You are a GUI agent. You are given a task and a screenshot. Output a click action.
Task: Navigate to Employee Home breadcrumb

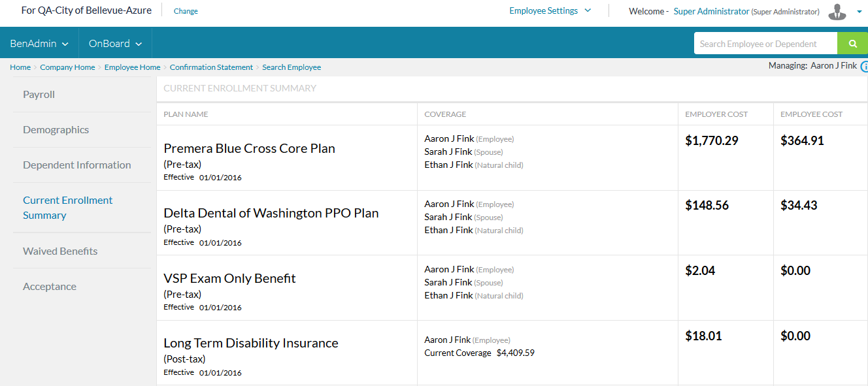pyautogui.click(x=132, y=67)
